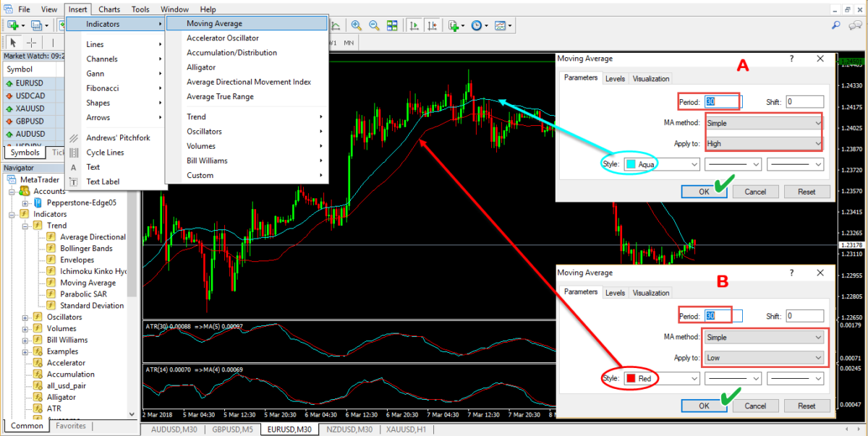Open the Apply to dropdown showing Low
The width and height of the screenshot is (868, 436).
(x=763, y=357)
